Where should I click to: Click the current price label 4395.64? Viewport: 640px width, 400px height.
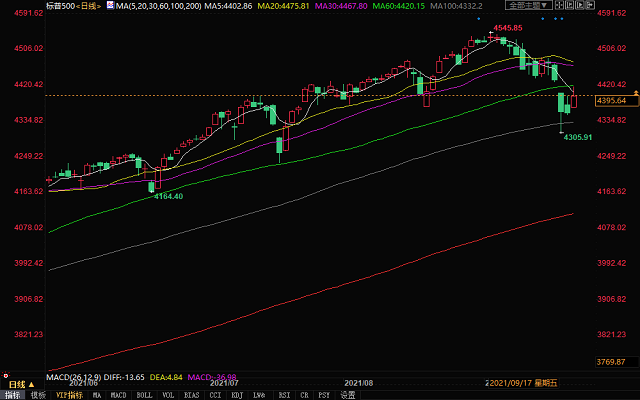click(x=610, y=101)
